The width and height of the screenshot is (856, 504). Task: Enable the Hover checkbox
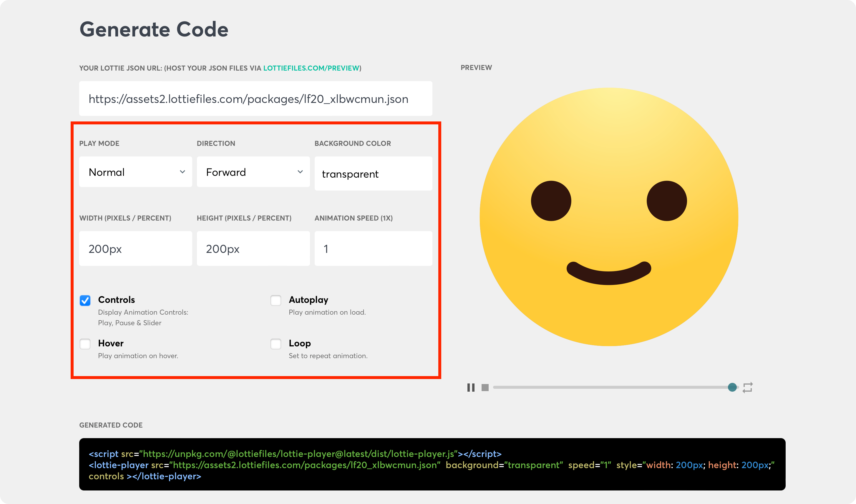pyautogui.click(x=85, y=344)
